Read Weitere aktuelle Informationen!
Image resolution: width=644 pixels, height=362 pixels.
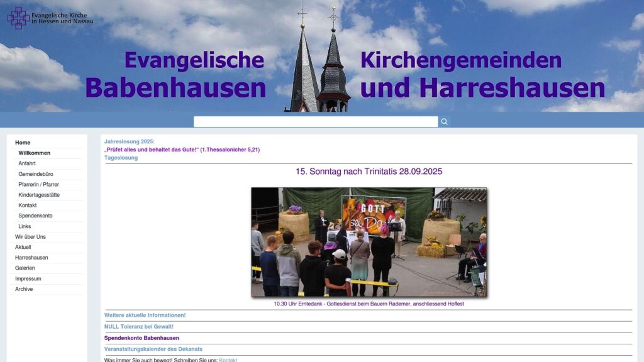(x=145, y=314)
